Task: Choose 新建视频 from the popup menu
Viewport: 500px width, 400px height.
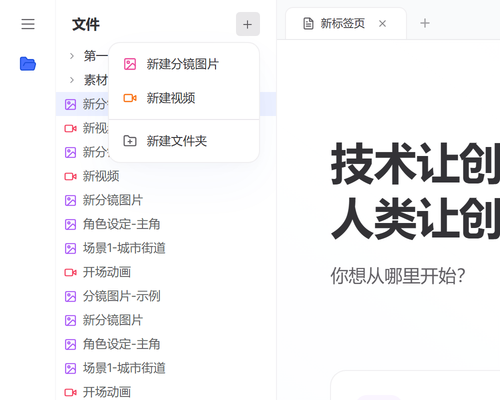Action: (x=184, y=98)
